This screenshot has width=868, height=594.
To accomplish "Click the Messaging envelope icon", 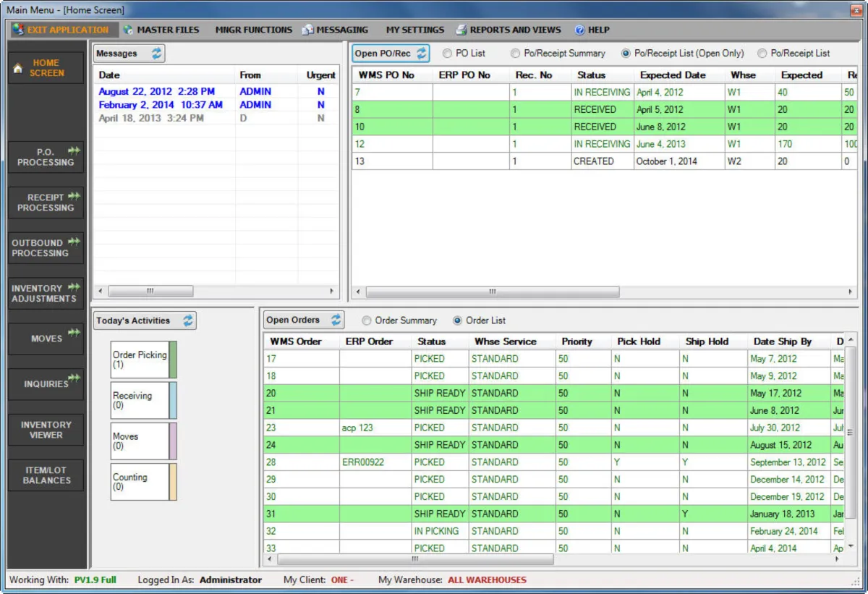I will point(307,30).
